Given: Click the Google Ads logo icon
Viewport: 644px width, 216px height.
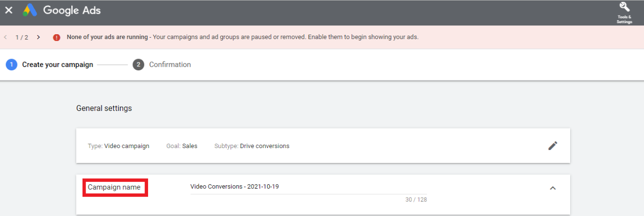Looking at the screenshot, I should tap(30, 10).
